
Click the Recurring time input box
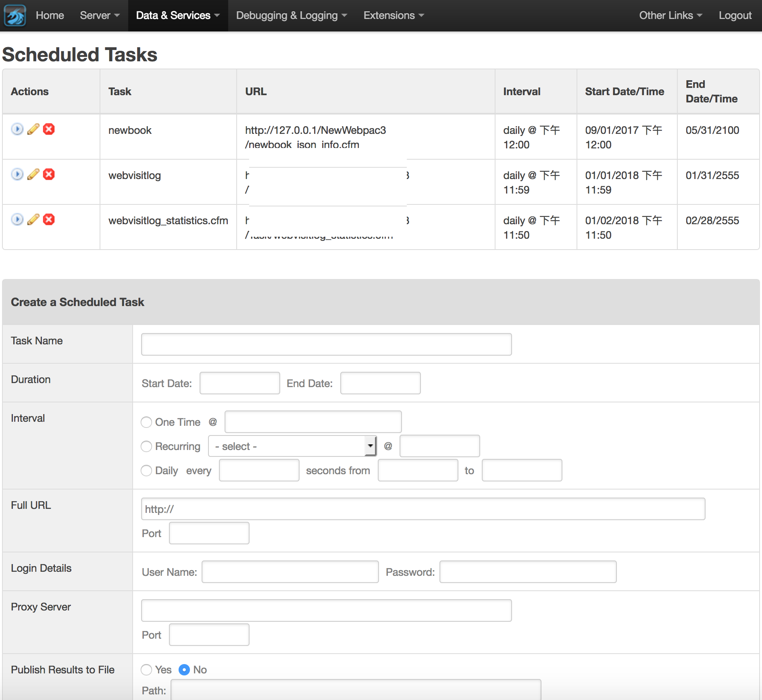(x=439, y=446)
